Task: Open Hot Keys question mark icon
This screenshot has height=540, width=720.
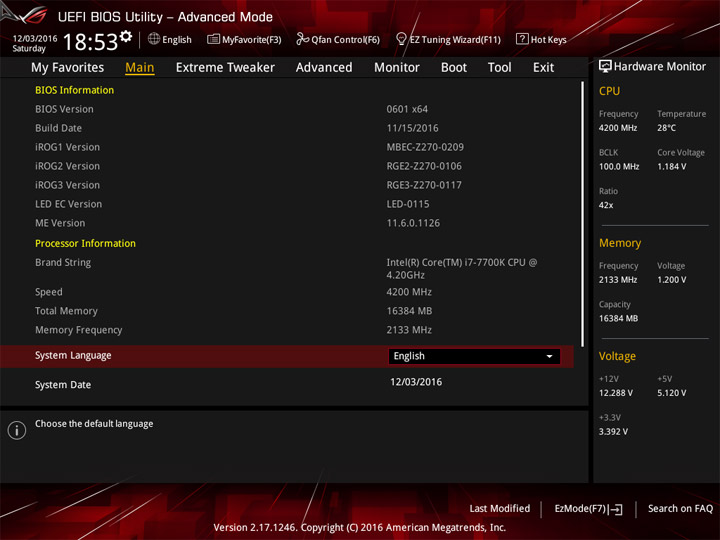Action: 522,39
